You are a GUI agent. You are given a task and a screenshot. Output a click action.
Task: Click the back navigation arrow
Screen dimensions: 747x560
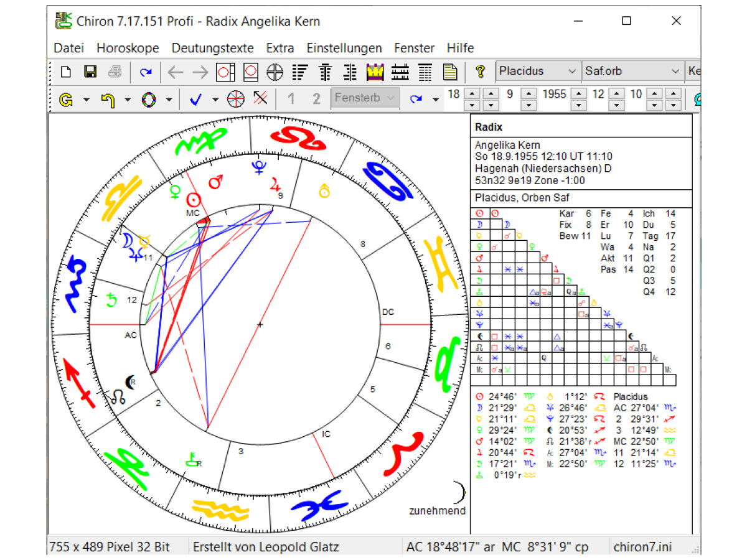coord(175,72)
